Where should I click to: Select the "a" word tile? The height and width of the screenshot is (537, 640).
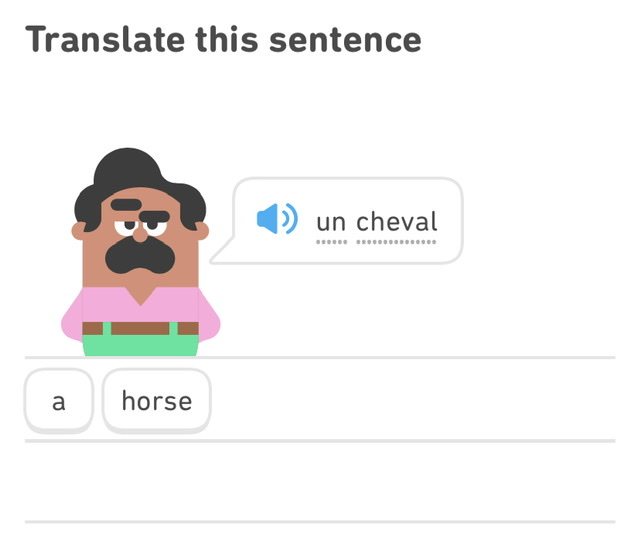[59, 401]
